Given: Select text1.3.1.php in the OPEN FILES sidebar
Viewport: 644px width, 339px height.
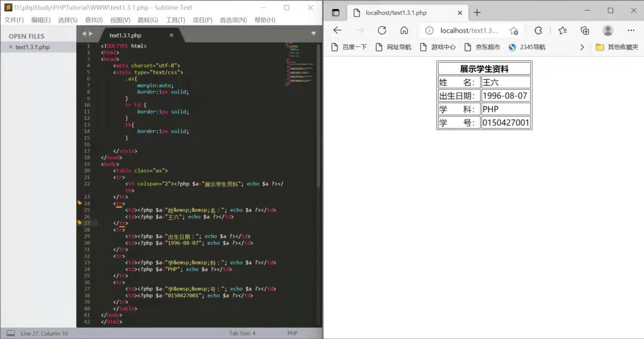Looking at the screenshot, I should (32, 47).
